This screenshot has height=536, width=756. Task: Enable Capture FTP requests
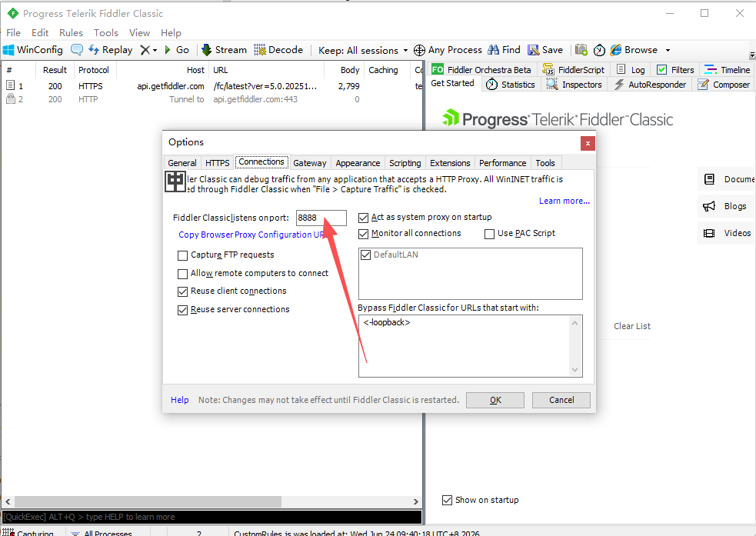tap(183, 255)
